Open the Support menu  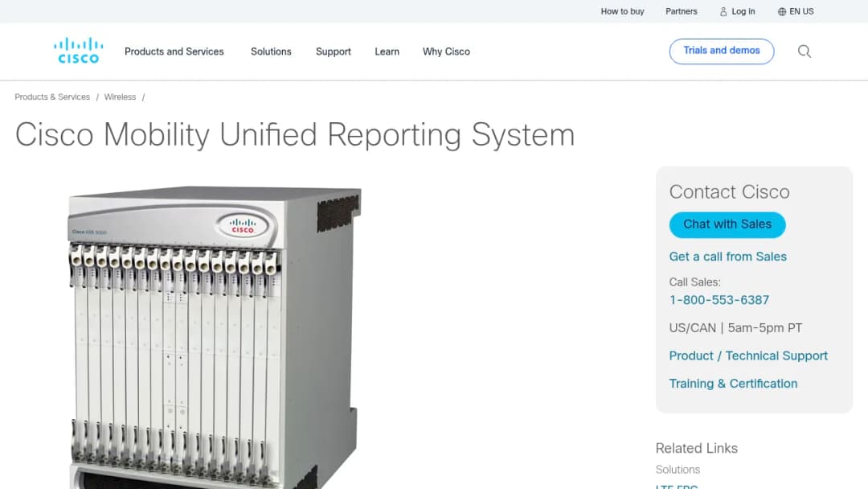tap(334, 51)
